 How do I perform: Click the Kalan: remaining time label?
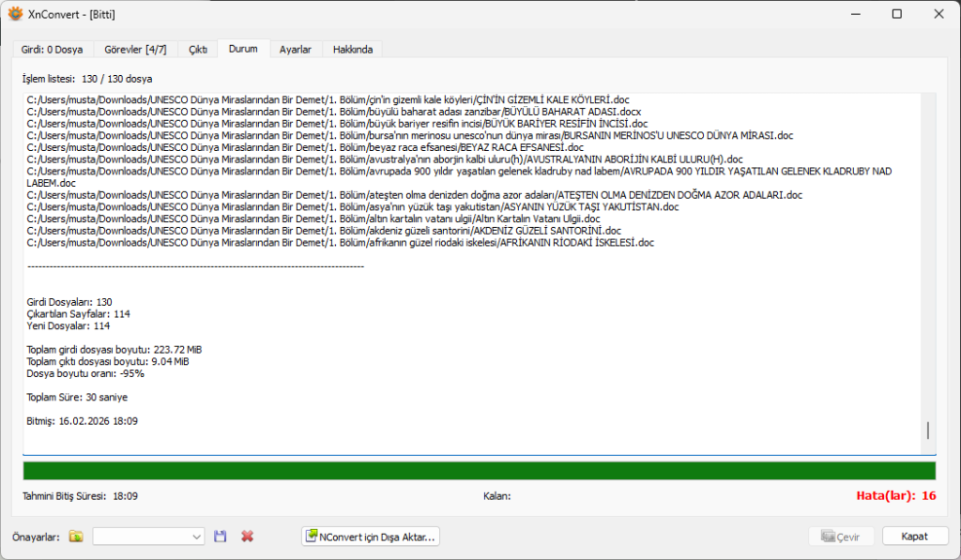point(497,496)
